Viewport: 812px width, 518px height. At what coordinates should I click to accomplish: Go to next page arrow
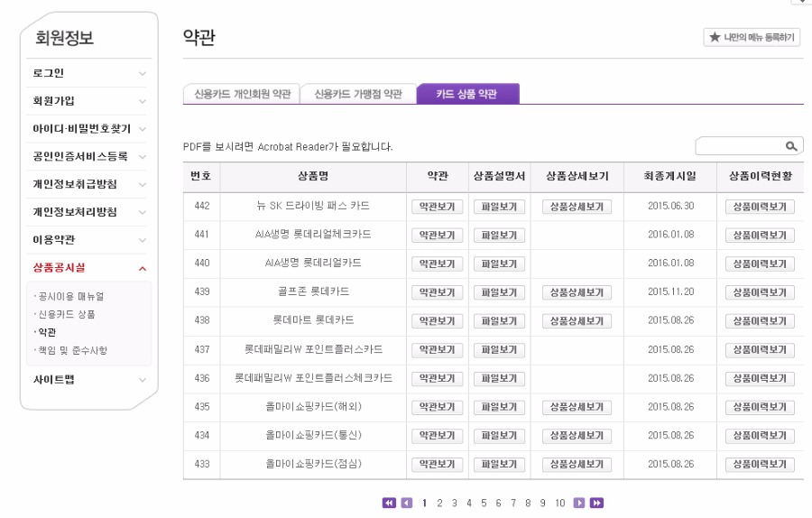(579, 503)
